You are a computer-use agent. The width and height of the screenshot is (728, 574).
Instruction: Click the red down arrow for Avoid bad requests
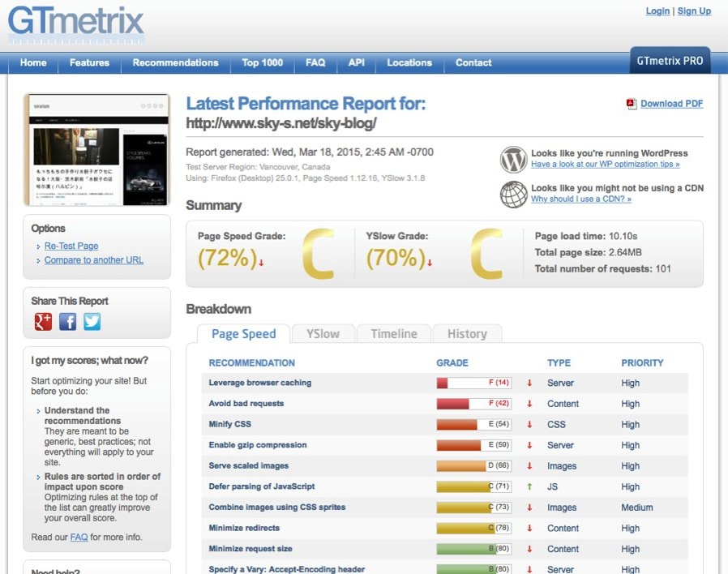click(529, 404)
